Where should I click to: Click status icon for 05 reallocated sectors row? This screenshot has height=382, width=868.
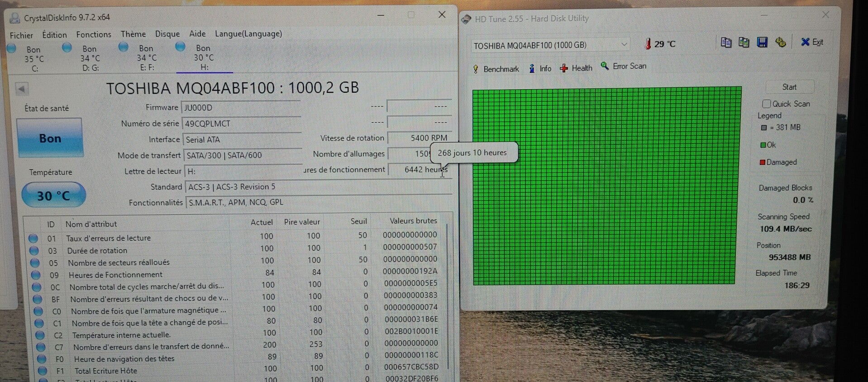tap(35, 263)
